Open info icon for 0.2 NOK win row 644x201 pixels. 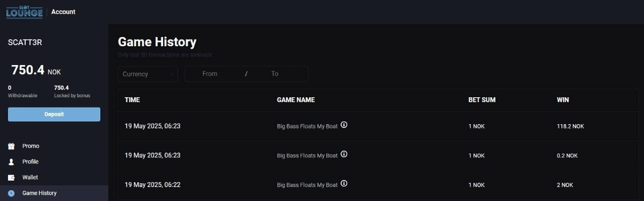click(344, 154)
